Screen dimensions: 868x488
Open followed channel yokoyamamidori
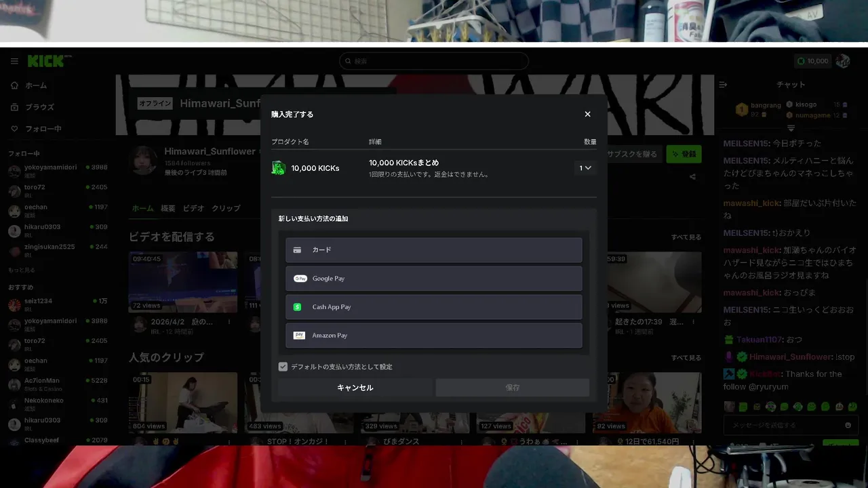point(58,171)
